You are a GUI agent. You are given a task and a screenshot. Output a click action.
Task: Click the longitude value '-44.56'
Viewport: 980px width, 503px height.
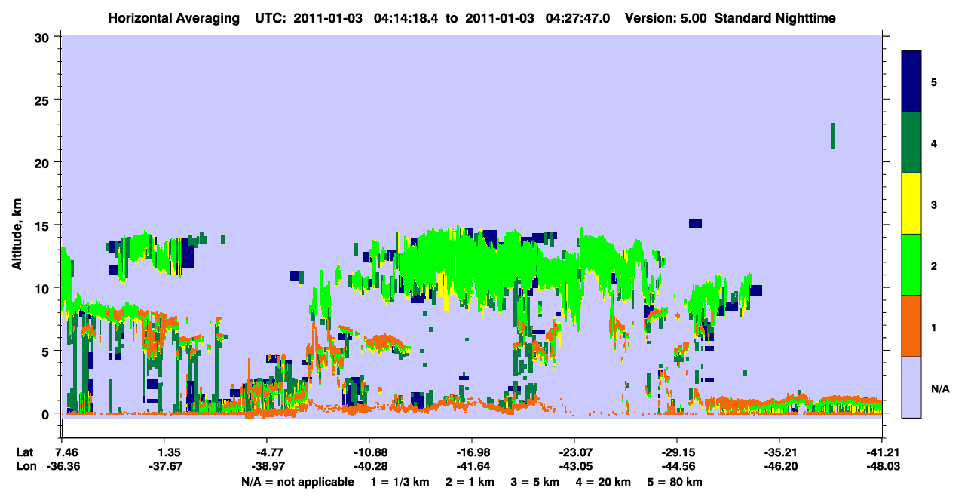click(x=677, y=466)
